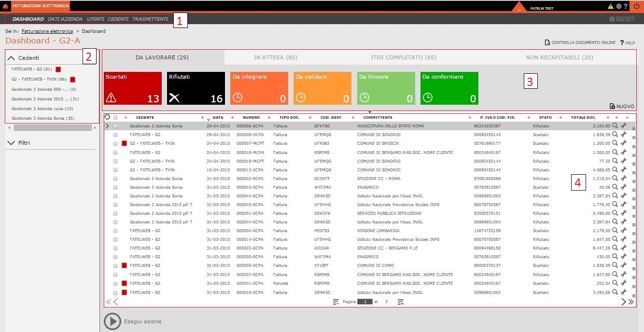Open magnifier for the 1.500,00 total row

[615, 152]
